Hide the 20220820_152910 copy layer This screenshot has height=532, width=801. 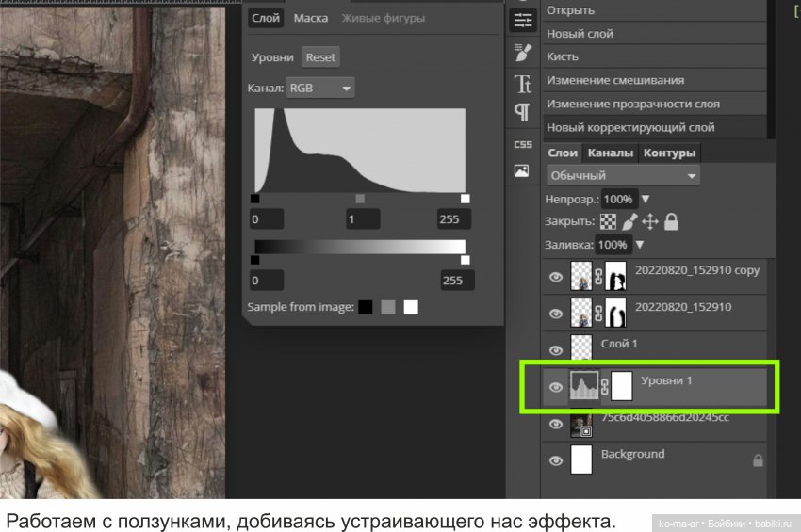(556, 277)
